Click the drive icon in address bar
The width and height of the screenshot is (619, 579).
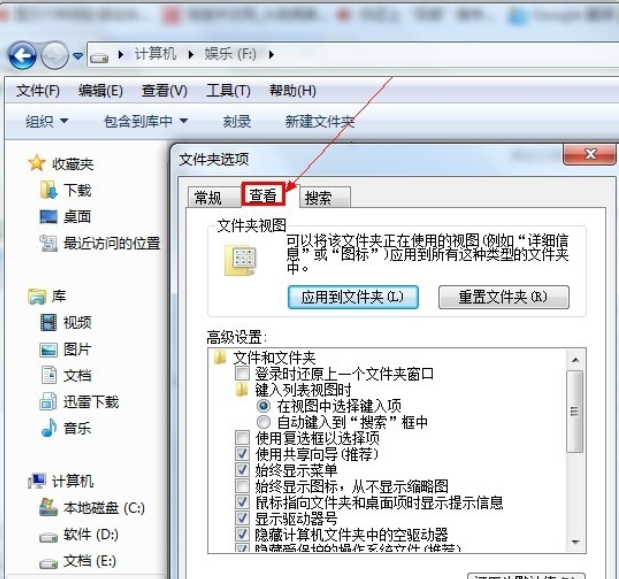(99, 58)
